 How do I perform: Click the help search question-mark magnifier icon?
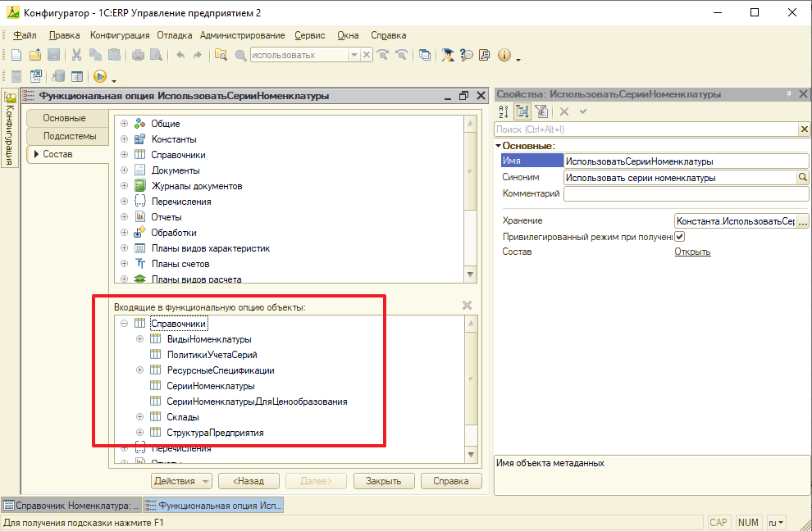pos(467,55)
